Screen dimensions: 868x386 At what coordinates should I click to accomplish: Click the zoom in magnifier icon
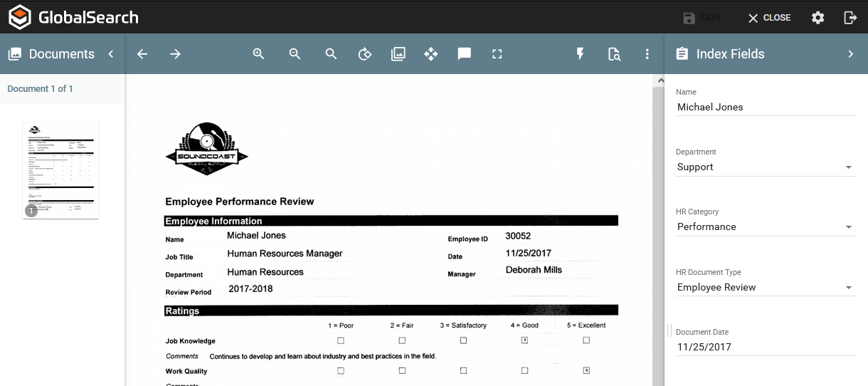[258, 54]
